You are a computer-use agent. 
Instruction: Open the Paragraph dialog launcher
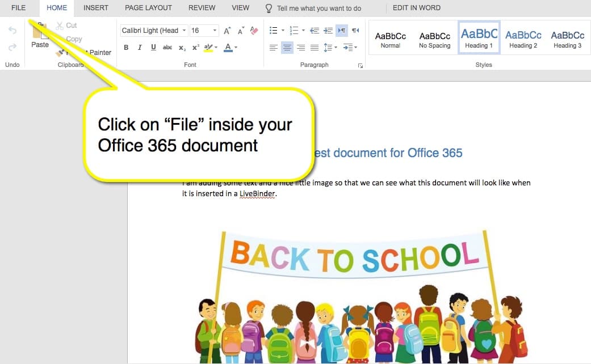tap(361, 66)
